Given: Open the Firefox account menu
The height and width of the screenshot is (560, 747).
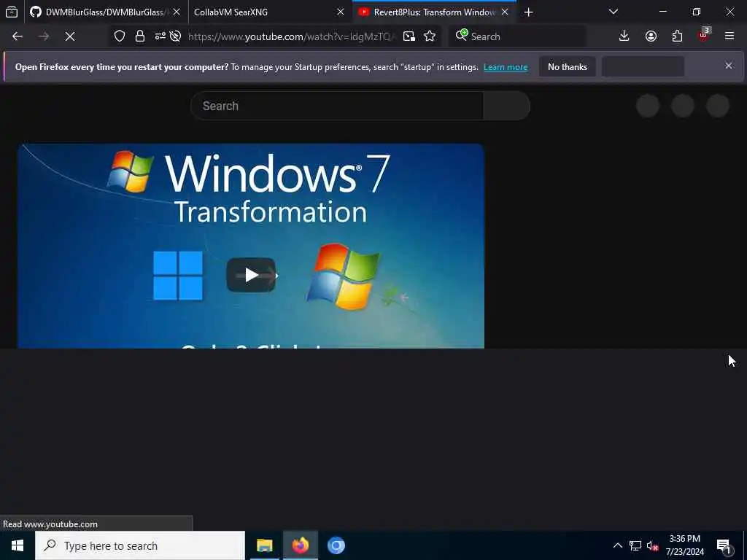Looking at the screenshot, I should coord(651,36).
